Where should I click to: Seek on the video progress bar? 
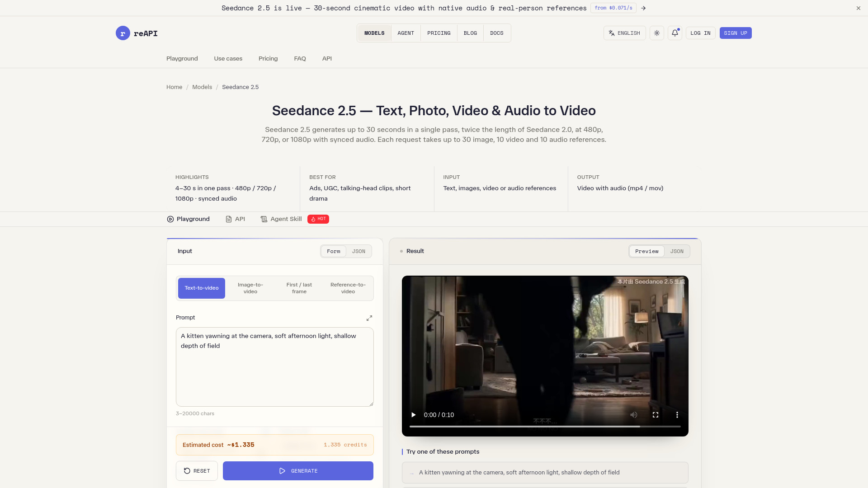pyautogui.click(x=545, y=426)
